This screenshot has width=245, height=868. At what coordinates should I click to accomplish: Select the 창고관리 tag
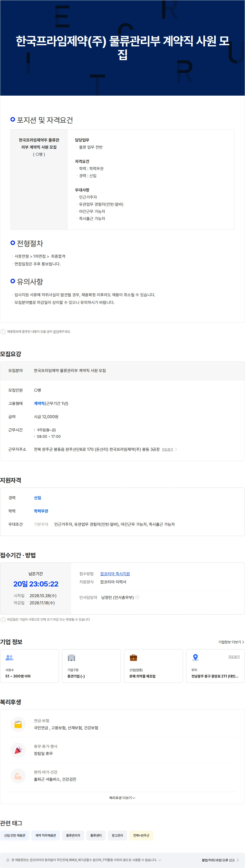(117, 835)
